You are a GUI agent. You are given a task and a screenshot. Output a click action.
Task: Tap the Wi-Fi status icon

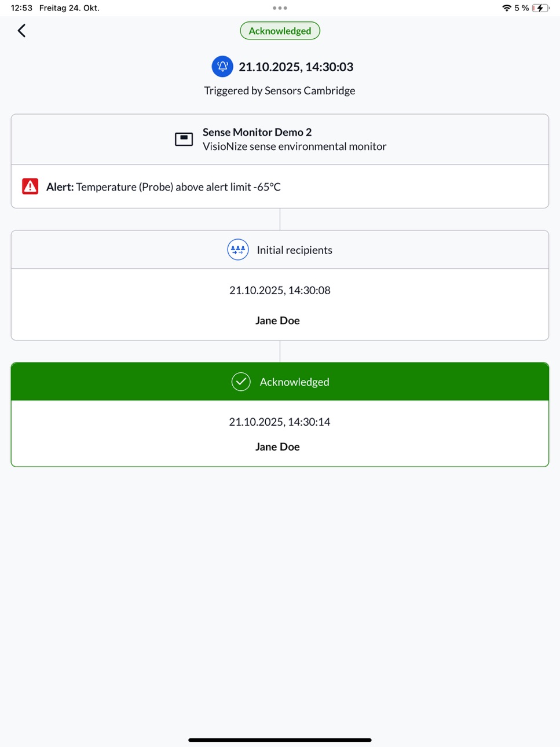(507, 8)
